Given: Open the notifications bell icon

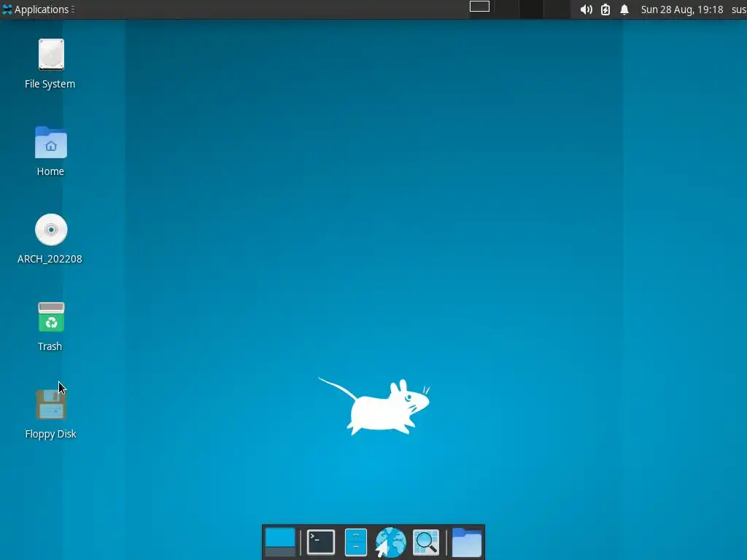Looking at the screenshot, I should [624, 9].
